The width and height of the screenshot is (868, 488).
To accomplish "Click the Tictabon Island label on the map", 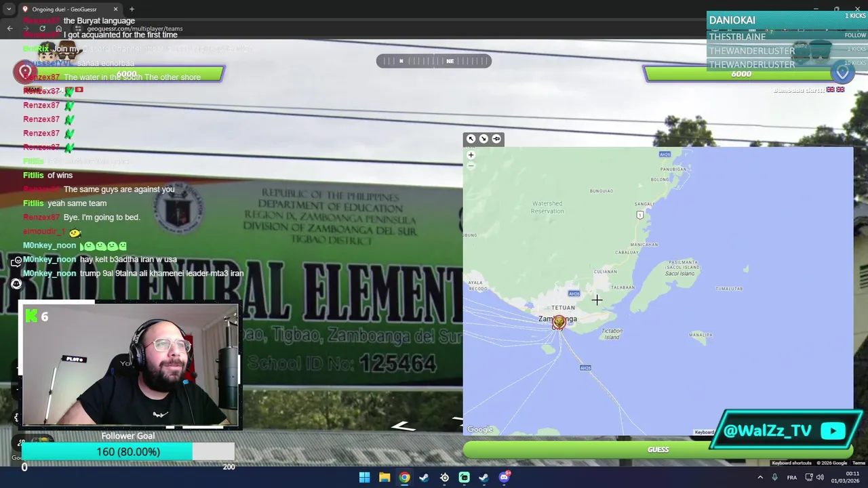I will pos(612,333).
